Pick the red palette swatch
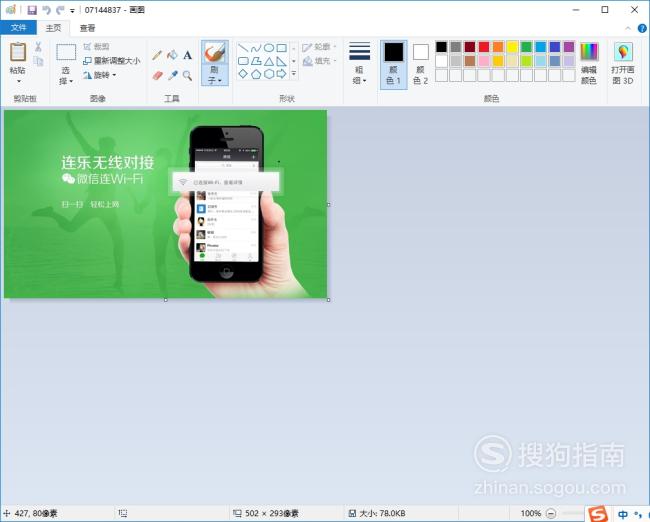650x522 pixels. [484, 47]
